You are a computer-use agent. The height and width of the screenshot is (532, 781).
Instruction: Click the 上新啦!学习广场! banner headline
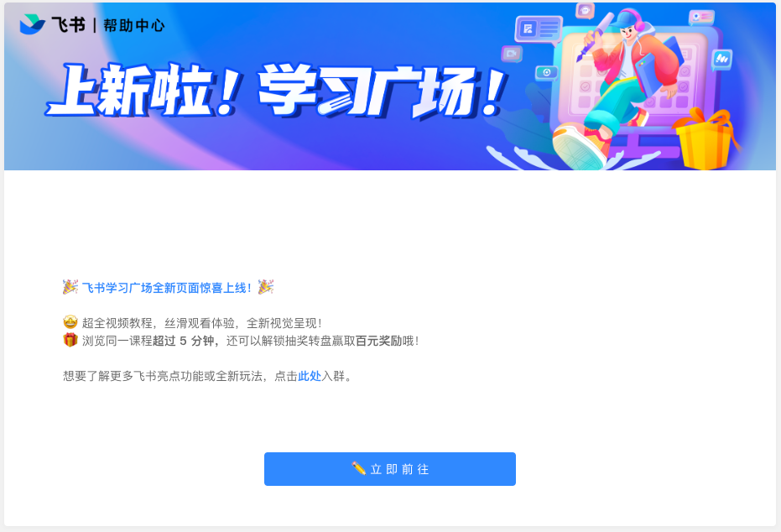[277, 91]
